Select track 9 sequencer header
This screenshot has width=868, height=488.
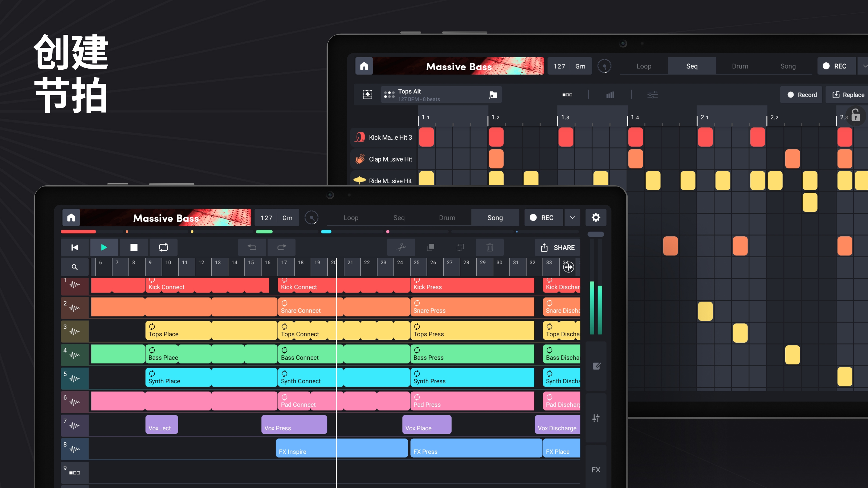[75, 473]
